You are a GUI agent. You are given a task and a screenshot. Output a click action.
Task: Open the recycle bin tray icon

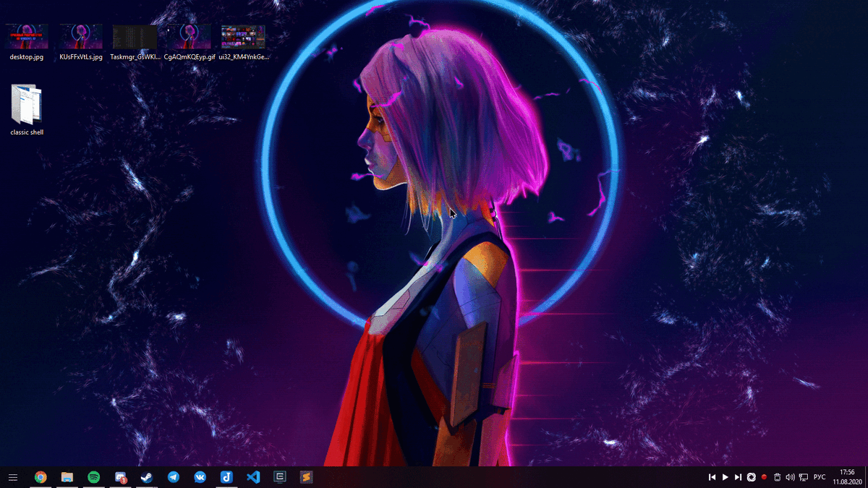click(x=777, y=477)
